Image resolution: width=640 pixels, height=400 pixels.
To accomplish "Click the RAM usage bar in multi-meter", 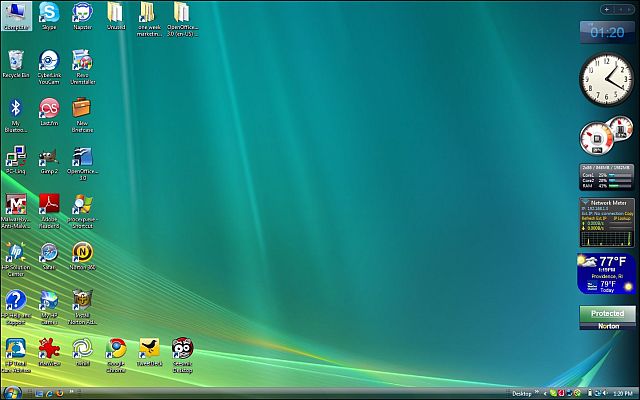I will [x=620, y=186].
